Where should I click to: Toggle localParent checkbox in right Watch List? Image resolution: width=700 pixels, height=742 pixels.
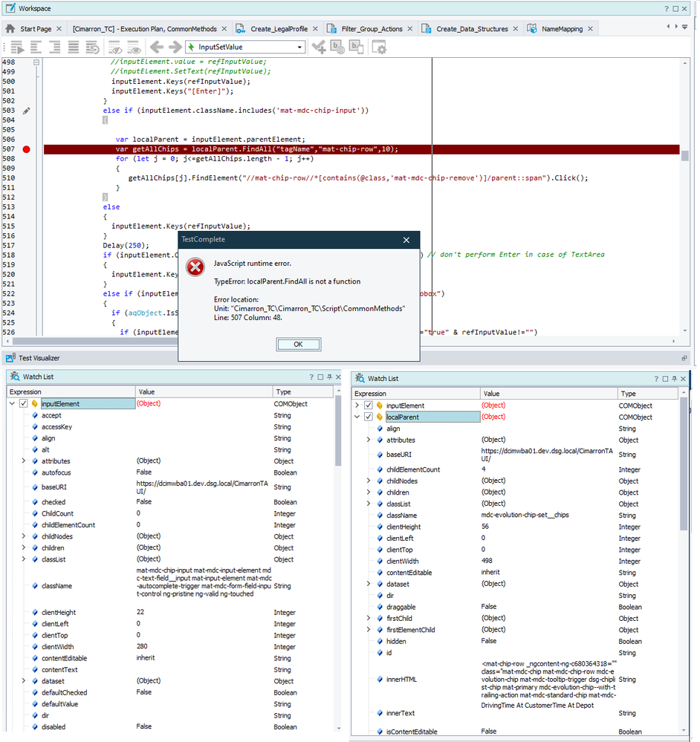[x=369, y=417]
